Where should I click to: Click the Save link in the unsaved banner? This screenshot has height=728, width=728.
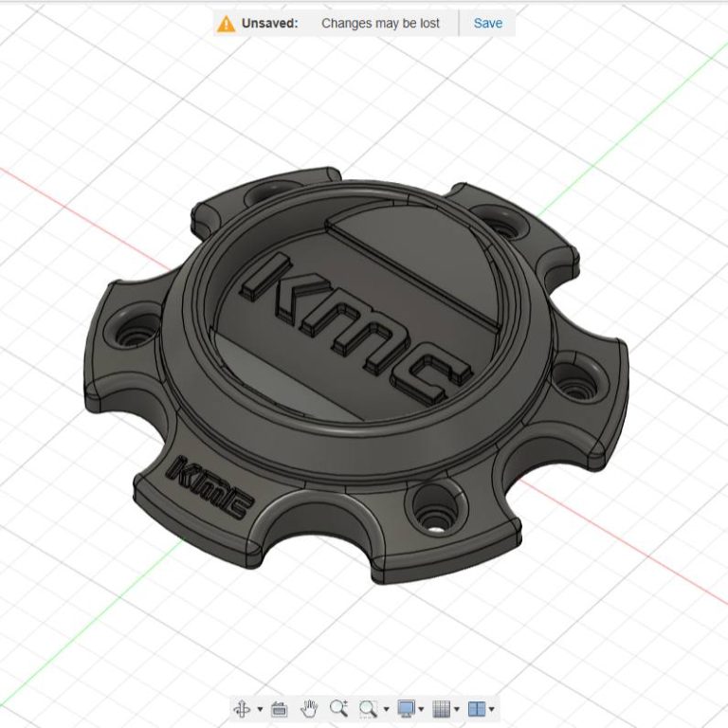point(487,23)
